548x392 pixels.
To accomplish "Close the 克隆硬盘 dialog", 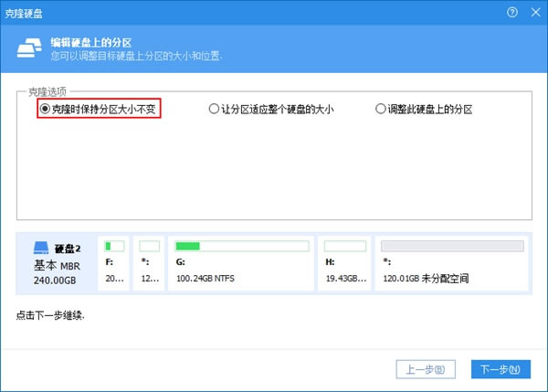I will click(535, 13).
